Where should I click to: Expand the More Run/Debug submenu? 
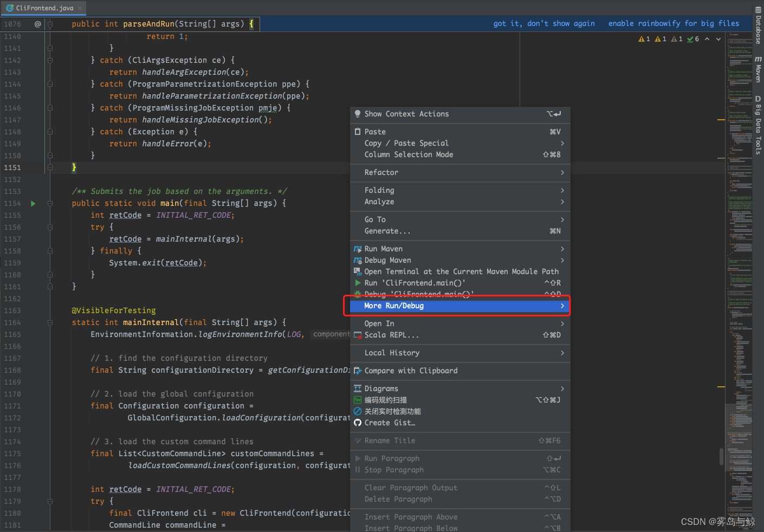tap(460, 306)
